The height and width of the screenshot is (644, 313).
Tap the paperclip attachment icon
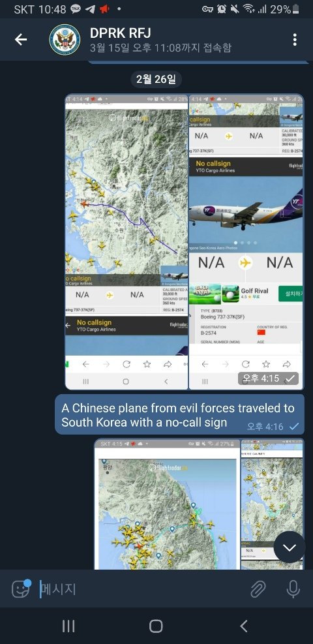point(258,589)
